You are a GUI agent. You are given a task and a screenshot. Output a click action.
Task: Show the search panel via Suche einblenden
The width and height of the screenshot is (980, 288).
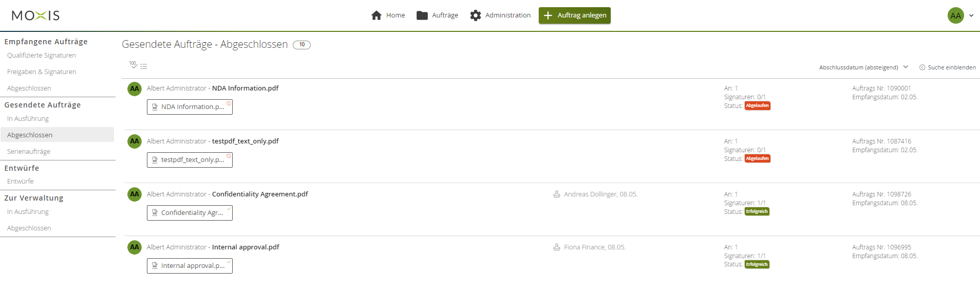tap(947, 67)
